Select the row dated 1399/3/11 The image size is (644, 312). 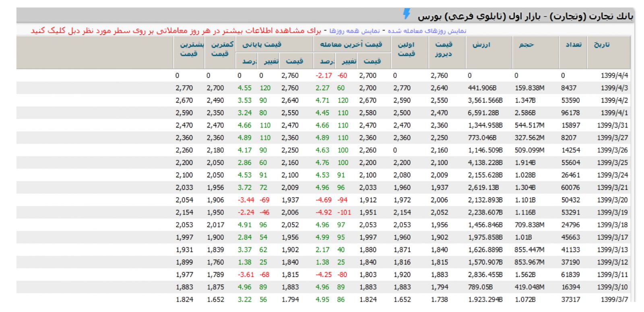323,275
